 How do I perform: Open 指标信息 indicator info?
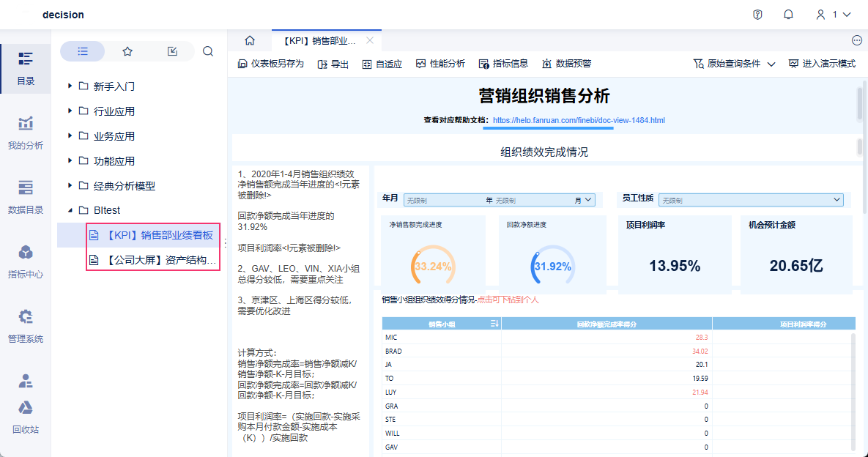504,64
